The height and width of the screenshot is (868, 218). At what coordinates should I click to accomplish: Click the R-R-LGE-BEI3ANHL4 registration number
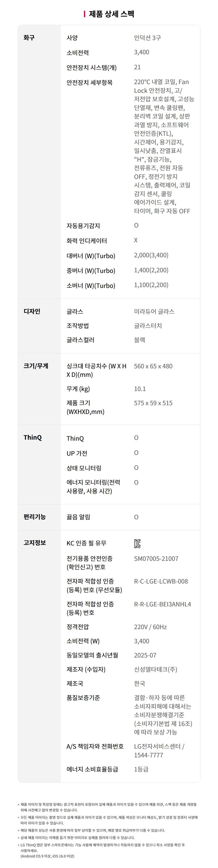(x=162, y=604)
